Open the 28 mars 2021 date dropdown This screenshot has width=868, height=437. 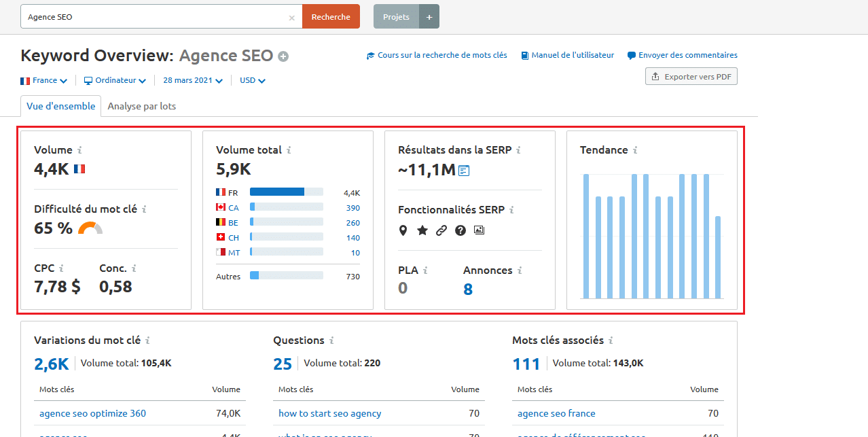tap(192, 80)
